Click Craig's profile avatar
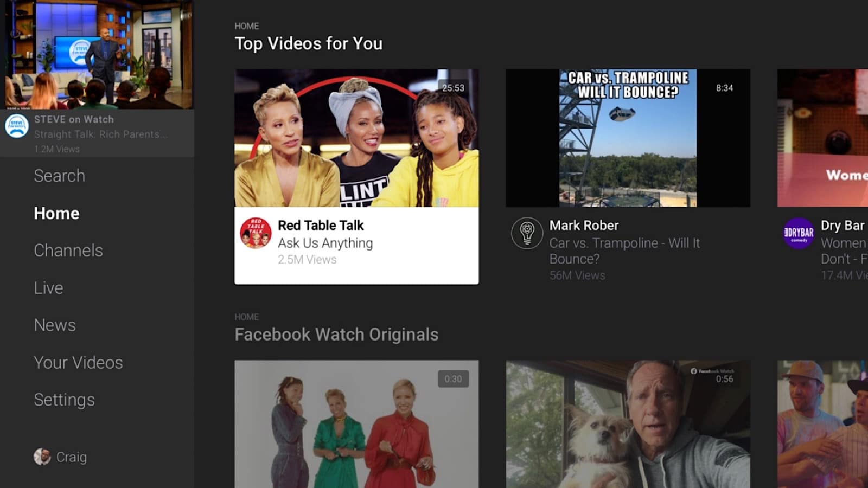 click(x=42, y=457)
